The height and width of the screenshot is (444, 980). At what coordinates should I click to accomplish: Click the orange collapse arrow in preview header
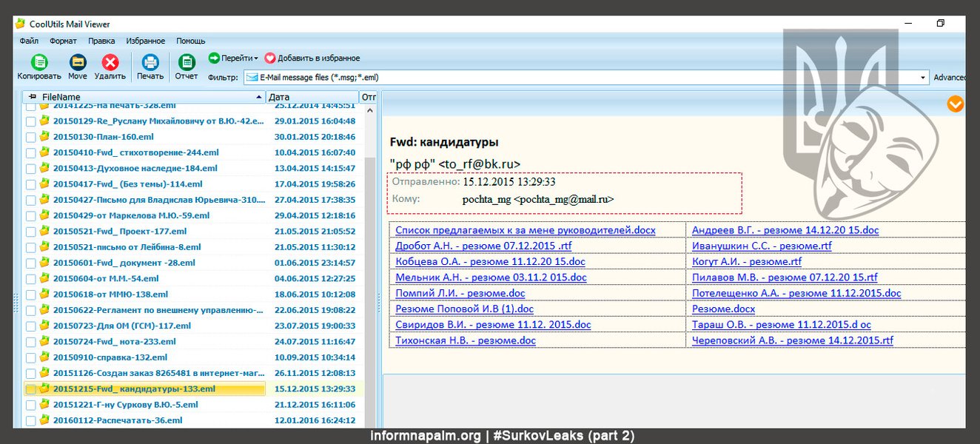coord(956,104)
